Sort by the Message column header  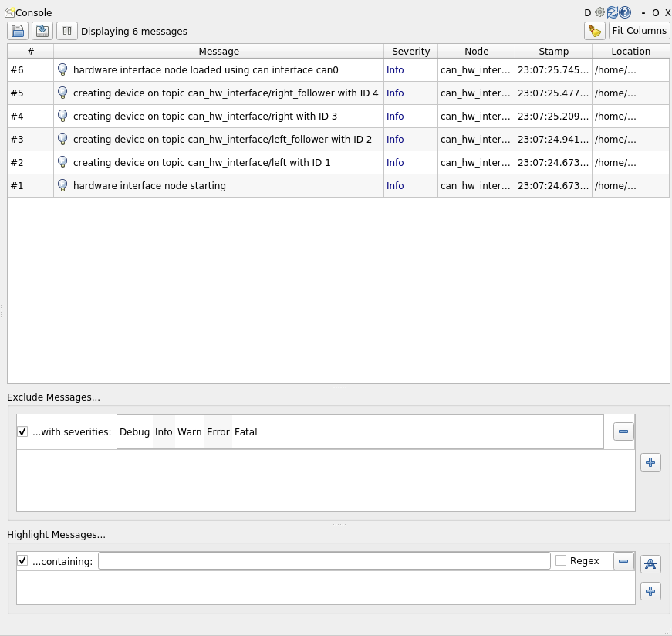point(218,51)
